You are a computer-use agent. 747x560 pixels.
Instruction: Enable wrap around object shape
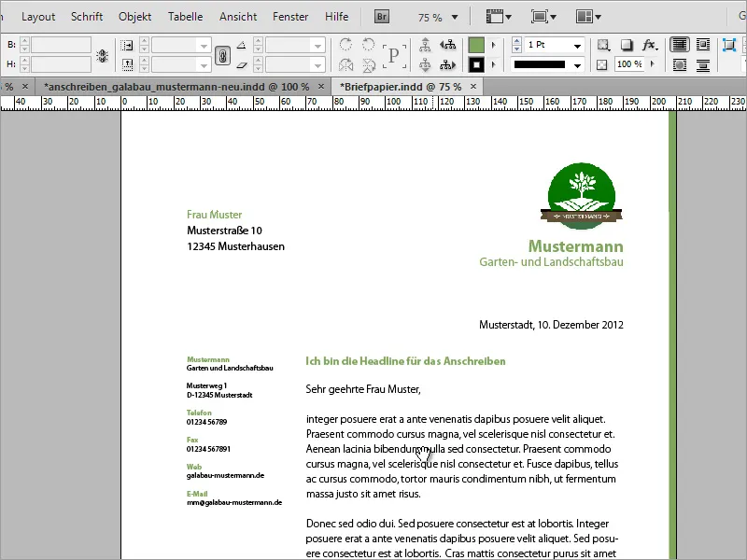tap(680, 64)
